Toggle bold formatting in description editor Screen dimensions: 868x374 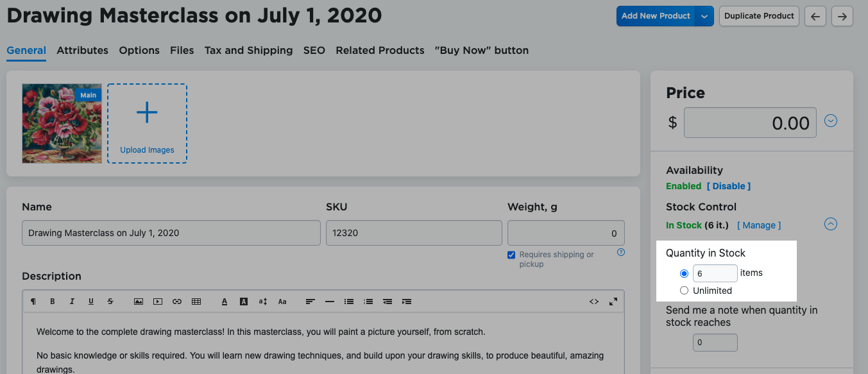[x=53, y=302]
